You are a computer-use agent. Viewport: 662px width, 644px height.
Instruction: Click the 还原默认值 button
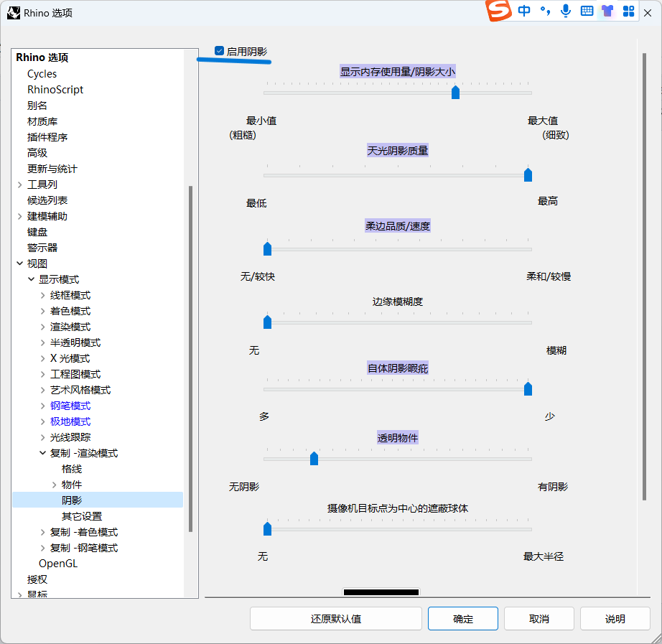coord(335,619)
